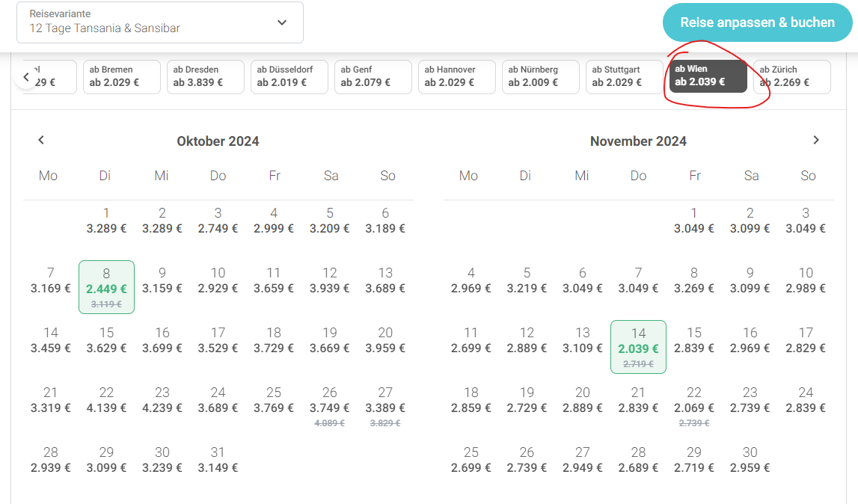This screenshot has width=858, height=504.
Task: Select departure ab Dresden
Action: (205, 76)
